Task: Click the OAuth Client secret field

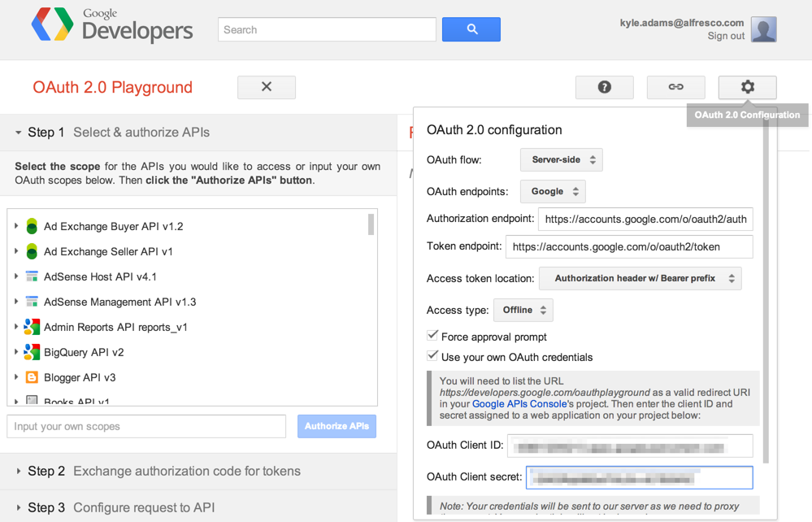Action: 640,477
